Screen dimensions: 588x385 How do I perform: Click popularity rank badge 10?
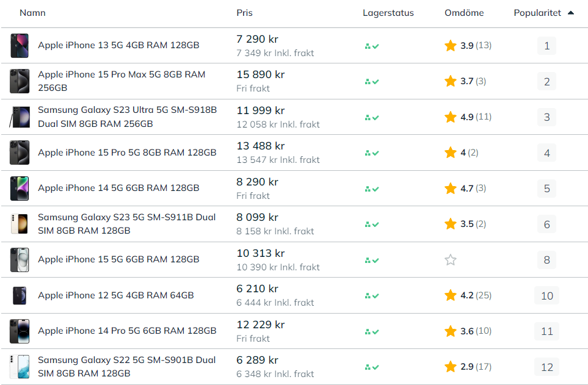[546, 296]
